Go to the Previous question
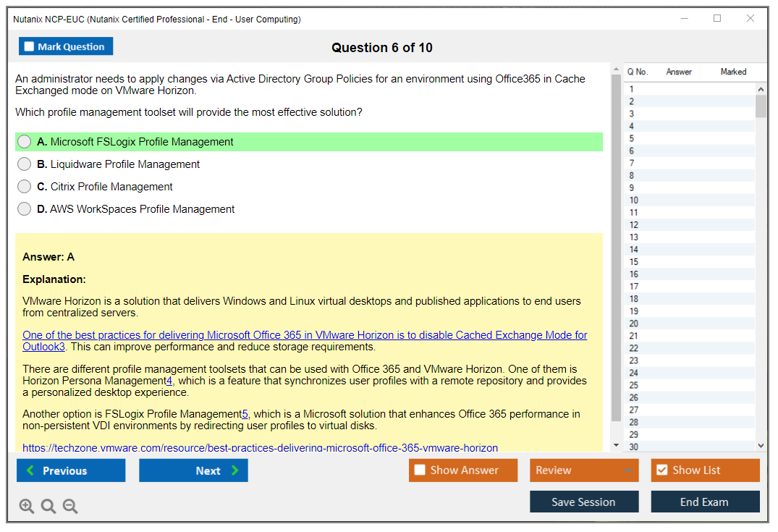 (71, 470)
